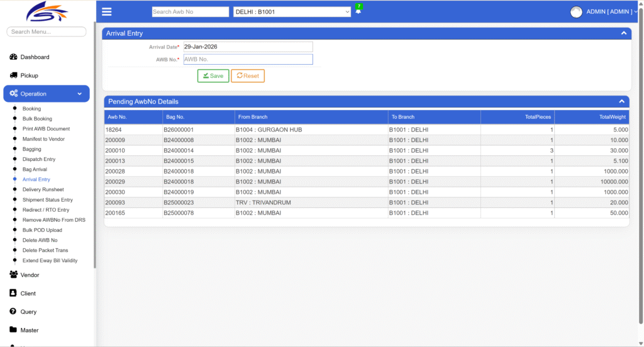Click the Master folder icon

13,329
